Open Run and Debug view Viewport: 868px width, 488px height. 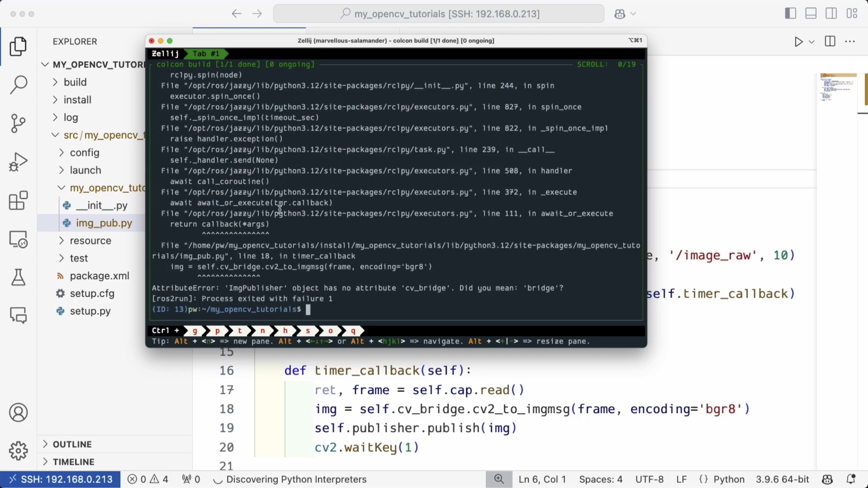18,162
